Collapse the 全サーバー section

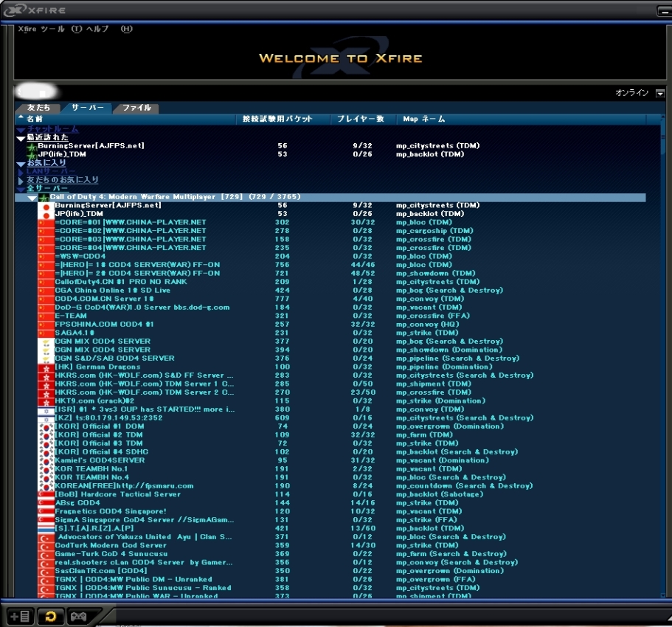(x=21, y=189)
